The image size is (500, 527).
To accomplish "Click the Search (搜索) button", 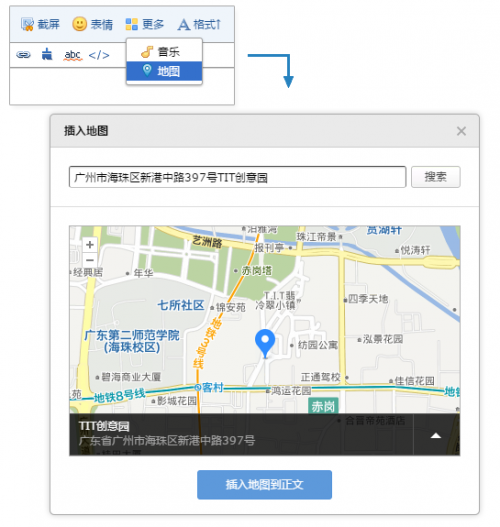I will 435,177.
